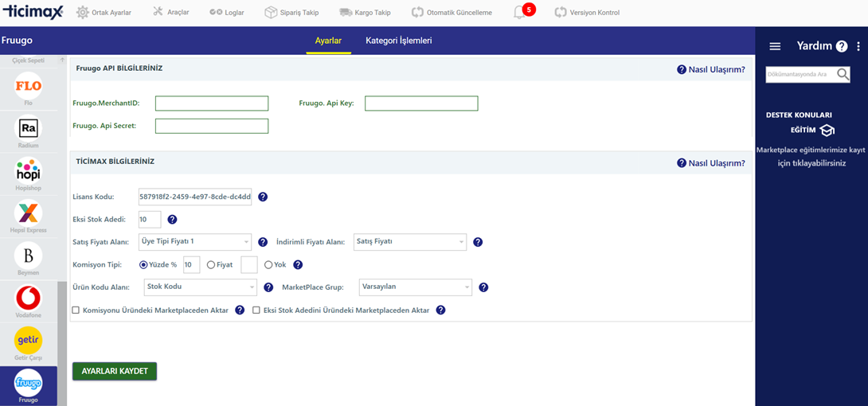Open Ürün Kodu Alanı dropdown
Image resolution: width=868 pixels, height=406 pixels.
pyautogui.click(x=200, y=287)
